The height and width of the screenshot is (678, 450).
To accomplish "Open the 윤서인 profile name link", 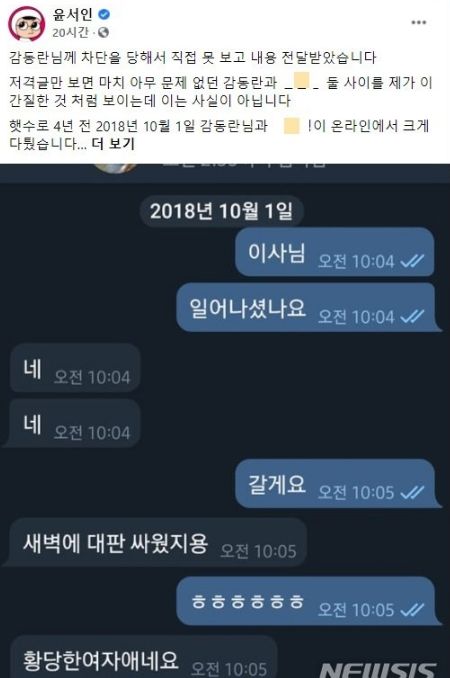I will [73, 14].
